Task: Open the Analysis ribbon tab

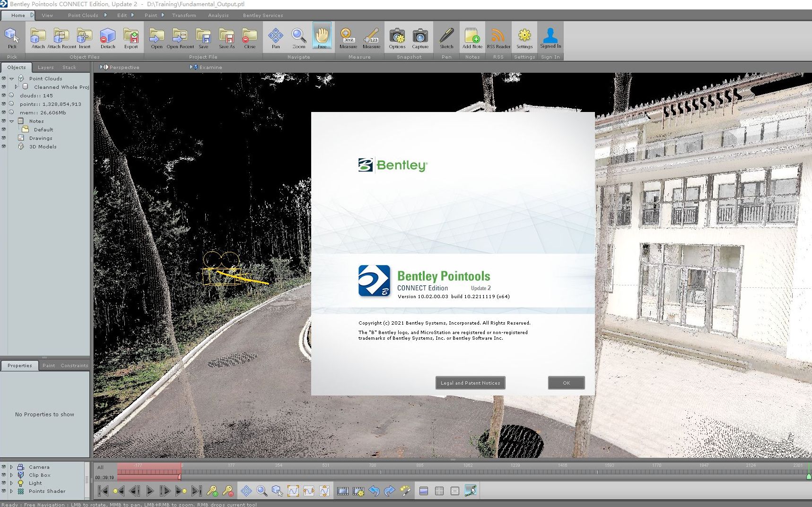Action: point(218,16)
